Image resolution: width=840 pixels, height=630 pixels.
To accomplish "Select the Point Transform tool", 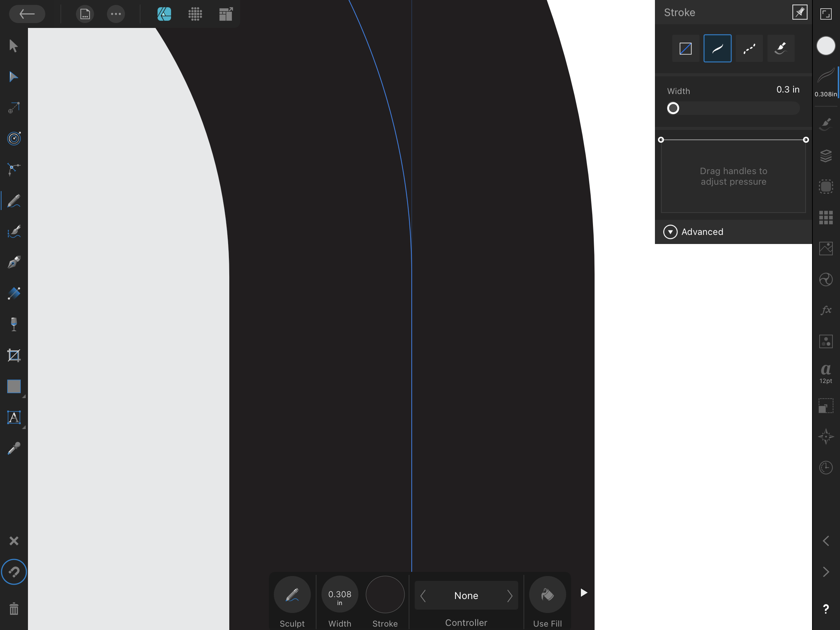I will coord(14,108).
